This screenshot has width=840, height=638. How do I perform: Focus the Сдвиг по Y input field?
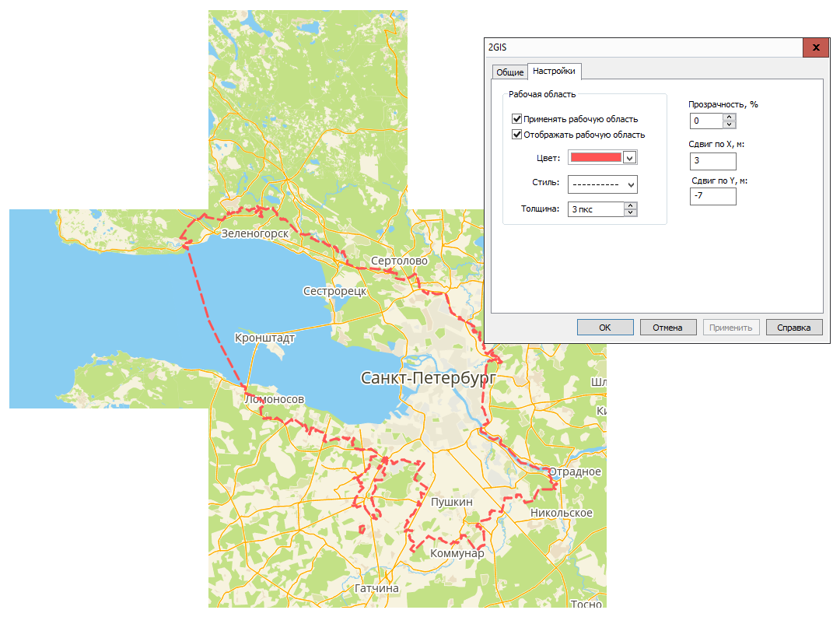point(712,197)
